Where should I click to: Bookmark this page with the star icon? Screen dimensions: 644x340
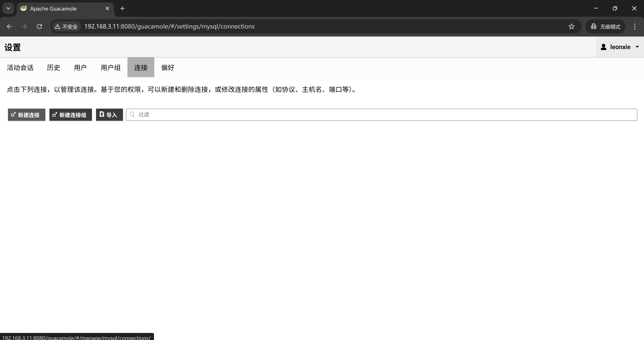[572, 26]
